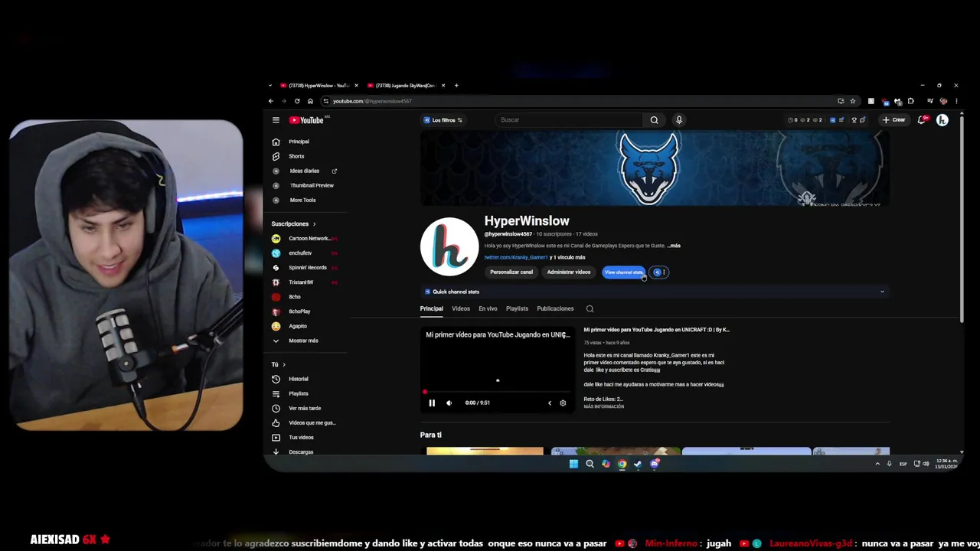This screenshot has height=551, width=980.
Task: Collapse video controls chevron arrow
Action: (x=549, y=403)
